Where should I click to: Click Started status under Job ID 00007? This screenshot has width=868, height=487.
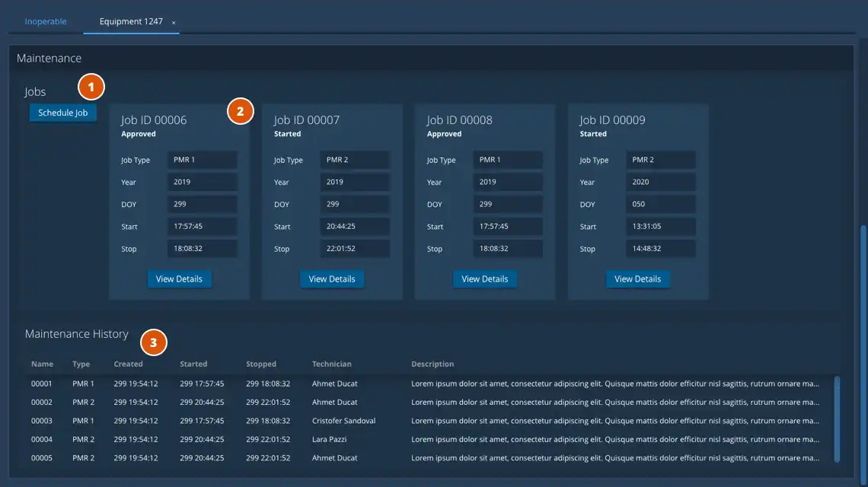point(287,133)
